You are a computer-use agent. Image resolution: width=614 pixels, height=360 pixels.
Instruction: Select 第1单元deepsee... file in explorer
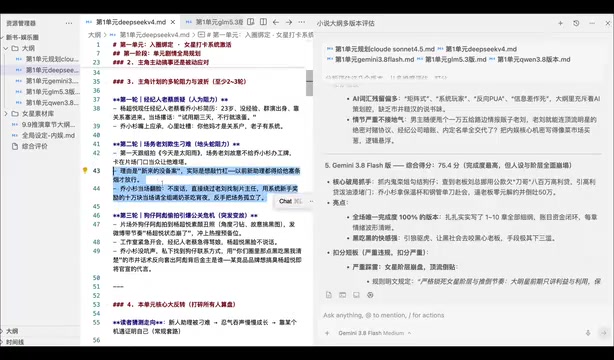click(x=52, y=70)
